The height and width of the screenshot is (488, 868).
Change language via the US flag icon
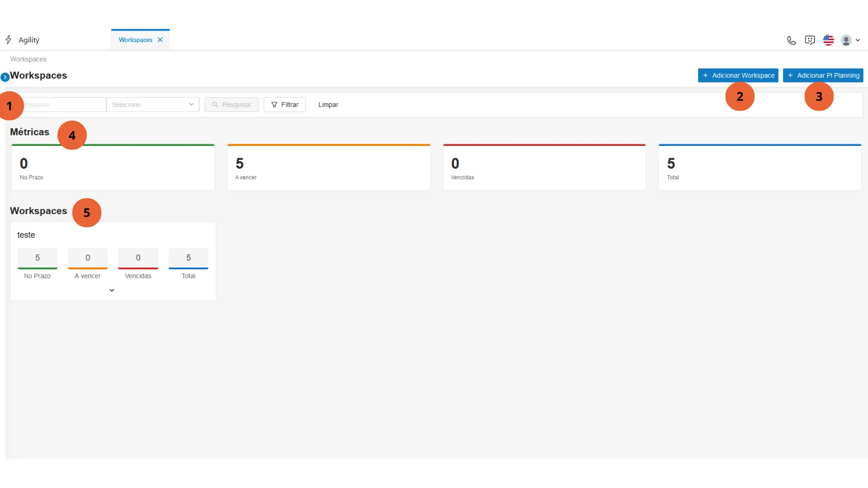(x=828, y=40)
